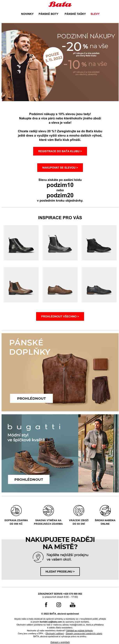
Task: Click the Bata logo at top
Action: click(x=60, y=4)
